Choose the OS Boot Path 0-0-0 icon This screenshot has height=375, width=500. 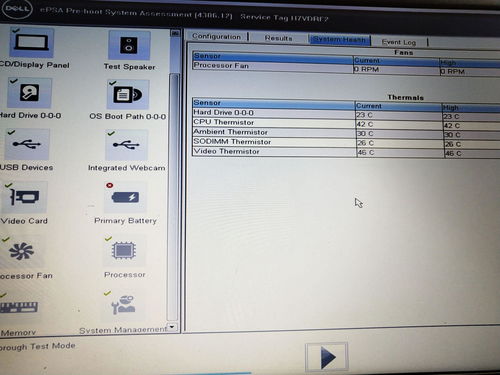click(128, 94)
